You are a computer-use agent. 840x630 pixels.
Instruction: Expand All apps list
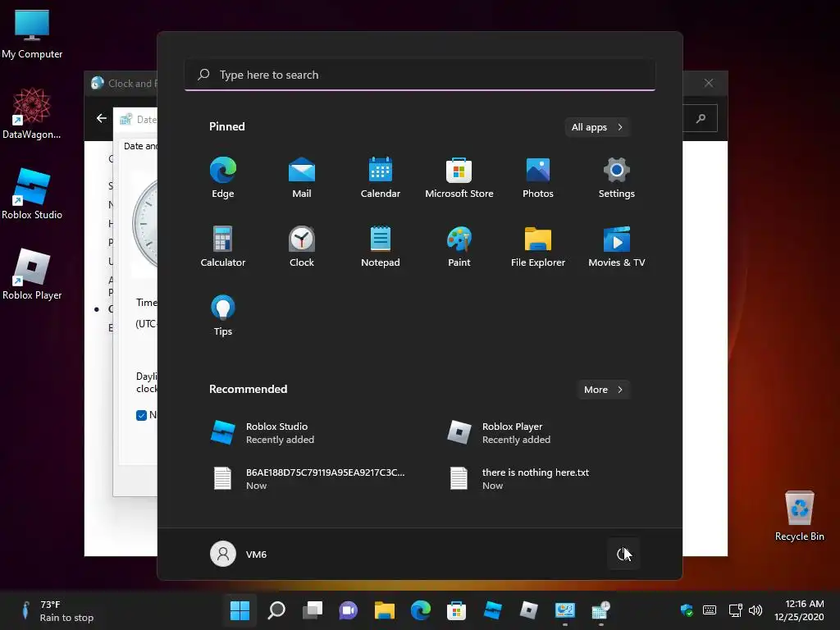click(x=597, y=127)
